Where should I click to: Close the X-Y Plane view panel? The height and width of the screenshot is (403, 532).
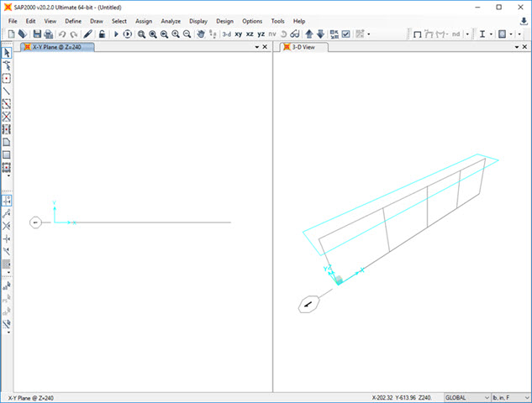pyautogui.click(x=266, y=48)
